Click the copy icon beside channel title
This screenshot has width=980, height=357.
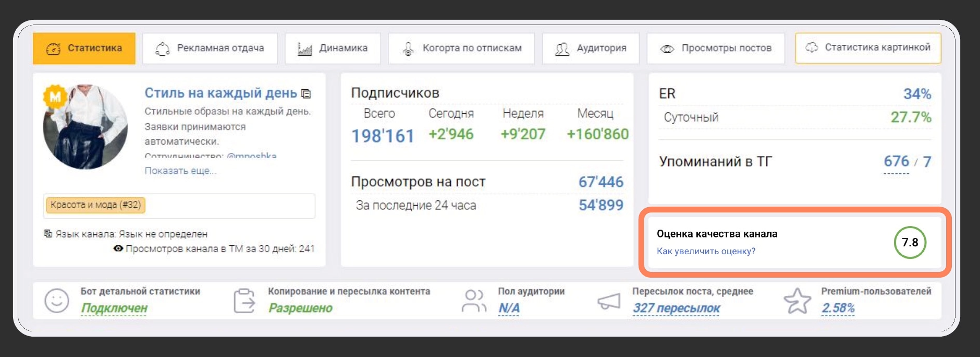(x=307, y=94)
